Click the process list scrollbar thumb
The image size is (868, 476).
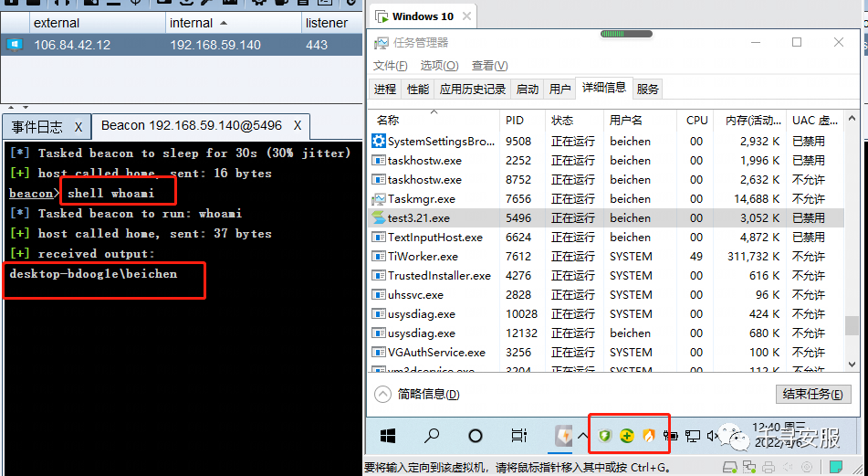click(x=852, y=325)
